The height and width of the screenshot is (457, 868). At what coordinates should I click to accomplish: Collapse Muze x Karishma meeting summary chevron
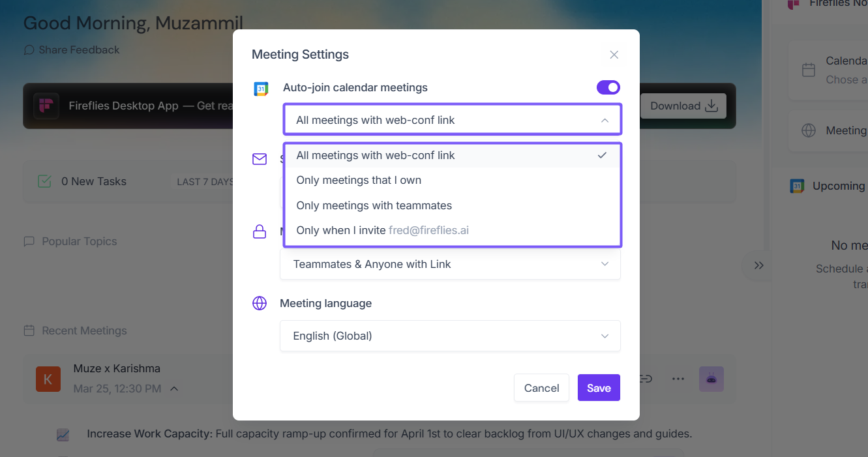point(174,389)
